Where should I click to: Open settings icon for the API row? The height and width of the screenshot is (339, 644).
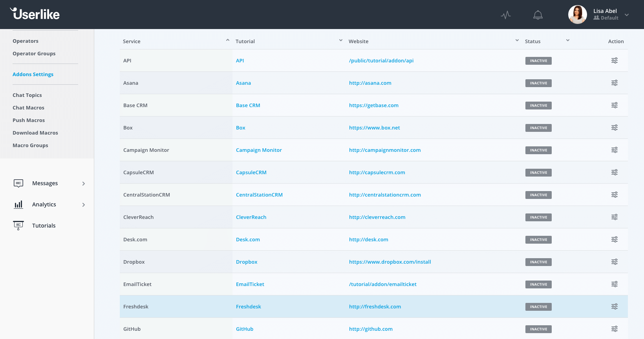pos(614,60)
